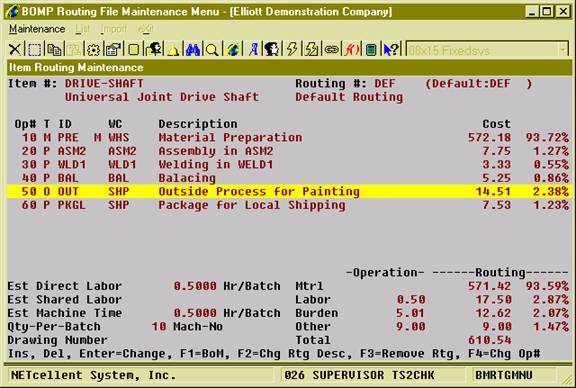This screenshot has height=388, width=576.
Task: Open the gear settings toolbar icon
Action: click(93, 50)
